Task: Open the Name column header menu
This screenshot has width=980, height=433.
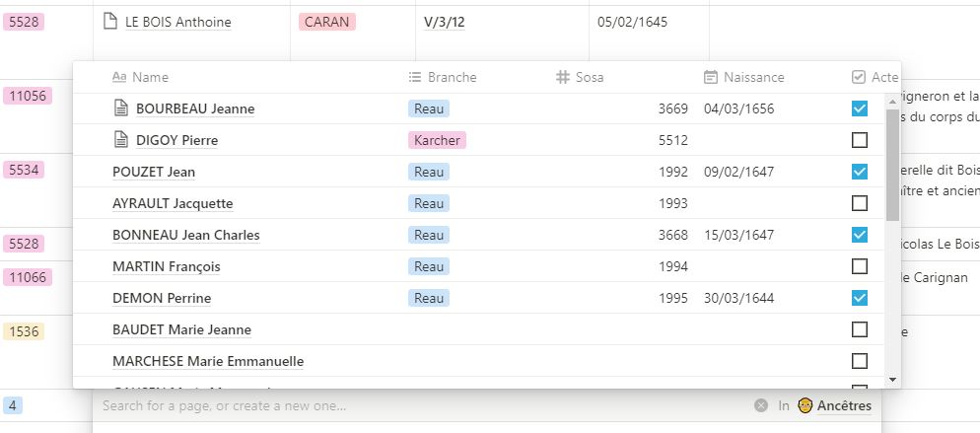Action: [140, 77]
